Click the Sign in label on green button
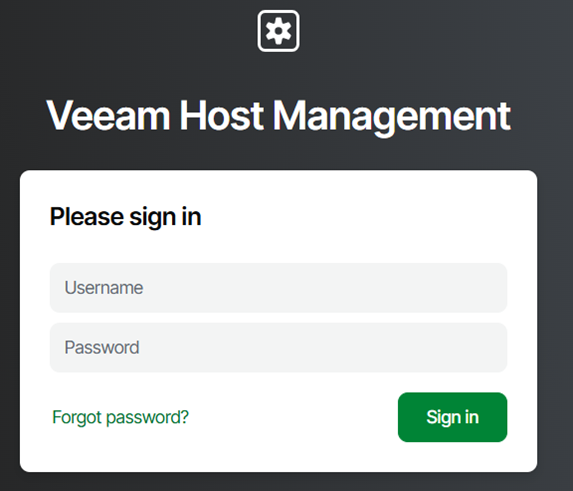Image resolution: width=573 pixels, height=491 pixels. pos(452,418)
